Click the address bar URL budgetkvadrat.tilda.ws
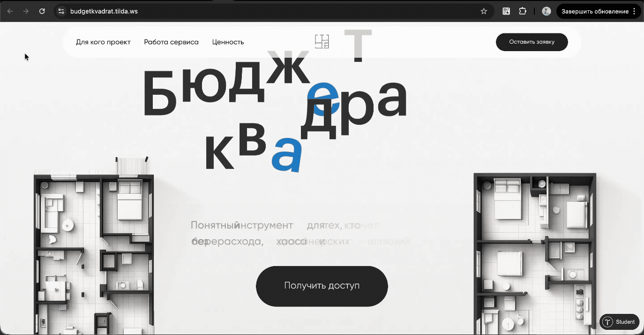The image size is (644, 335). pos(104,11)
